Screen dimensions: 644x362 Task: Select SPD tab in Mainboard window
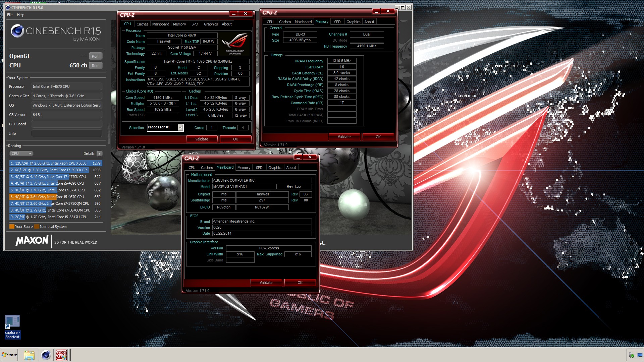tap(259, 168)
